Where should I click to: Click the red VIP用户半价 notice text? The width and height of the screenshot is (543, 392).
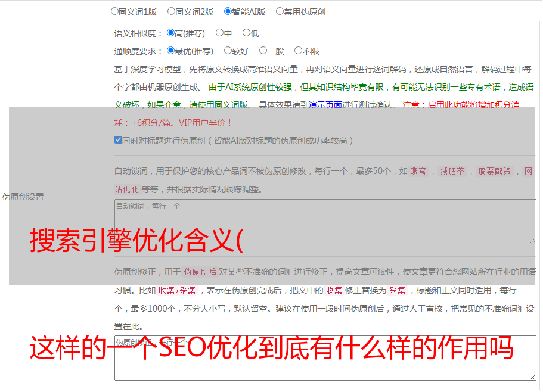pyautogui.click(x=205, y=123)
